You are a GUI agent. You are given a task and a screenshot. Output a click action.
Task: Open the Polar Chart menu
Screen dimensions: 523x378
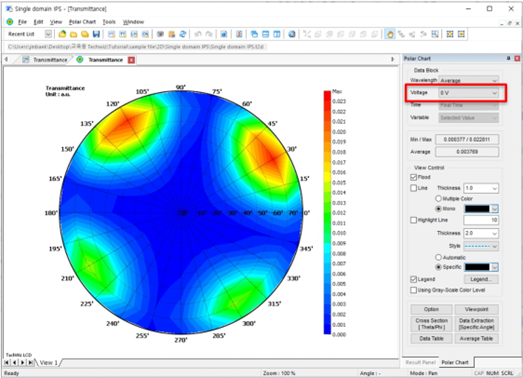[82, 22]
